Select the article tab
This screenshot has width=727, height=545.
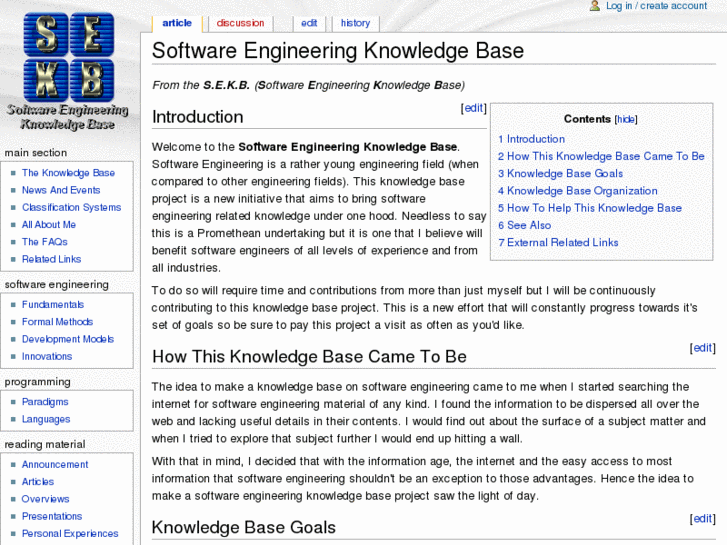(x=177, y=23)
